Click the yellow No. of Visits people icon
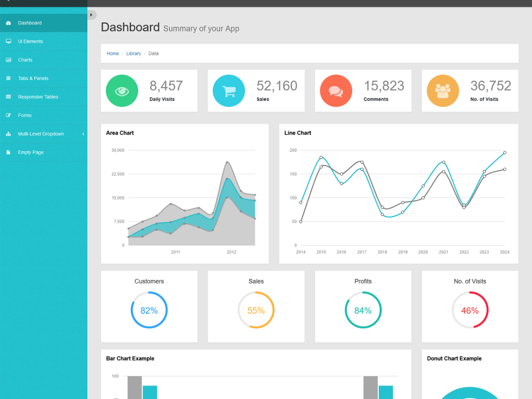The width and height of the screenshot is (532, 399). (x=443, y=90)
